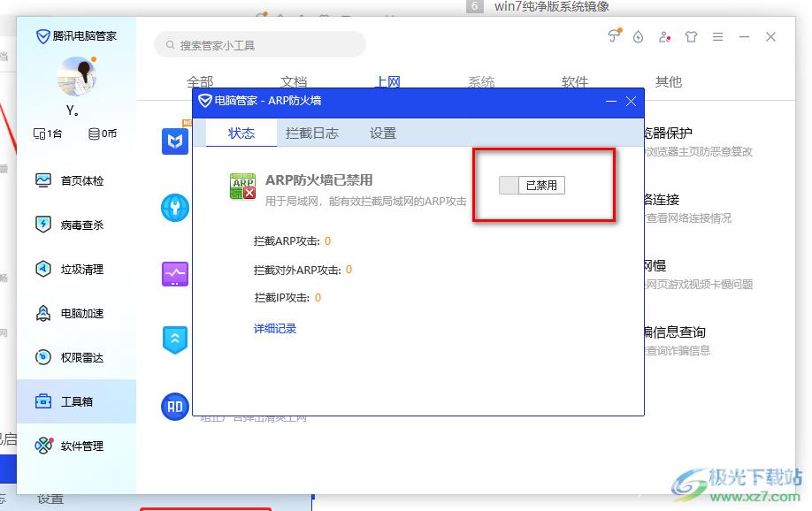Select the 软件 category tab

click(575, 82)
